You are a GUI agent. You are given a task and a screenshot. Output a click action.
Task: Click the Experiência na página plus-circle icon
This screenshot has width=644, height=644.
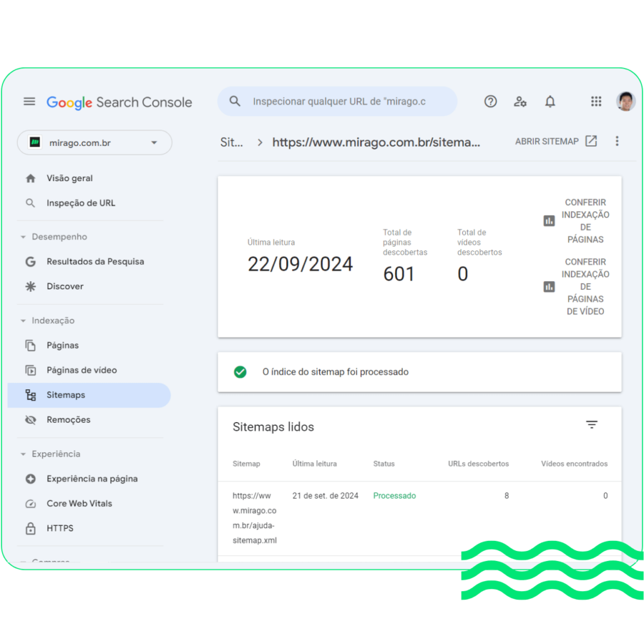tap(30, 479)
